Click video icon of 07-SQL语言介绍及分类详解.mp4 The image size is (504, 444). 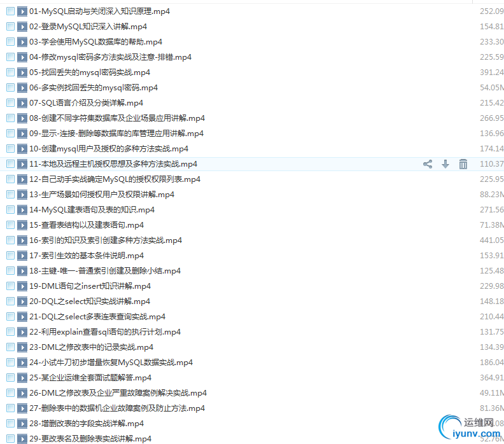point(22,103)
